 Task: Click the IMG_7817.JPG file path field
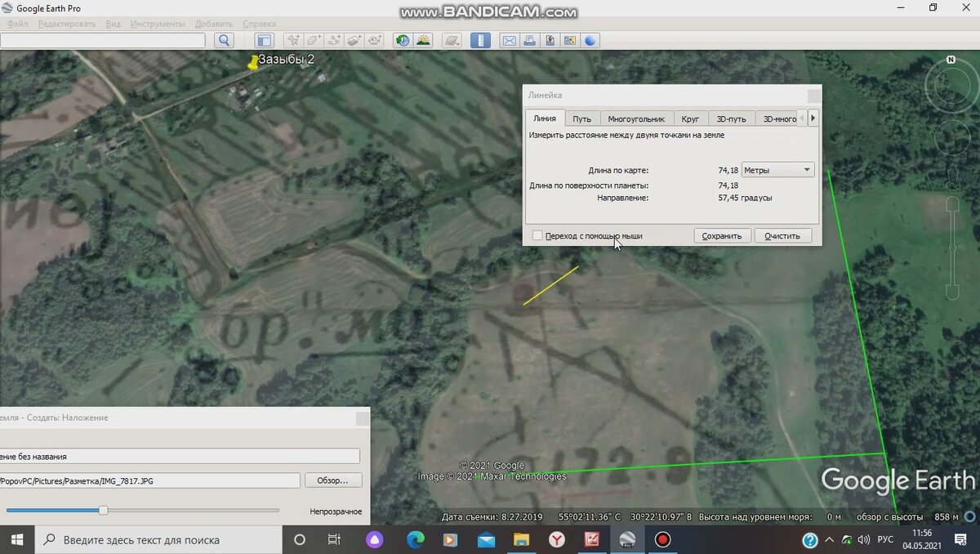point(150,480)
